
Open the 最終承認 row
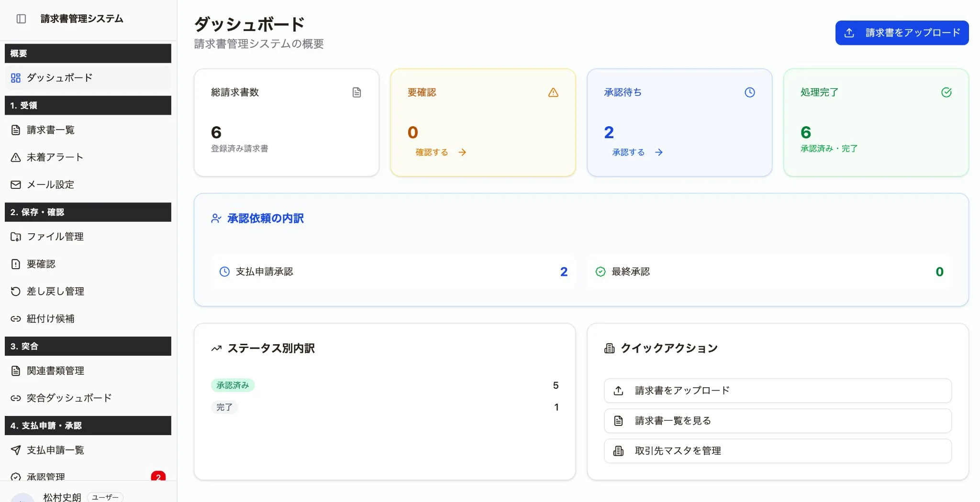pyautogui.click(x=769, y=272)
